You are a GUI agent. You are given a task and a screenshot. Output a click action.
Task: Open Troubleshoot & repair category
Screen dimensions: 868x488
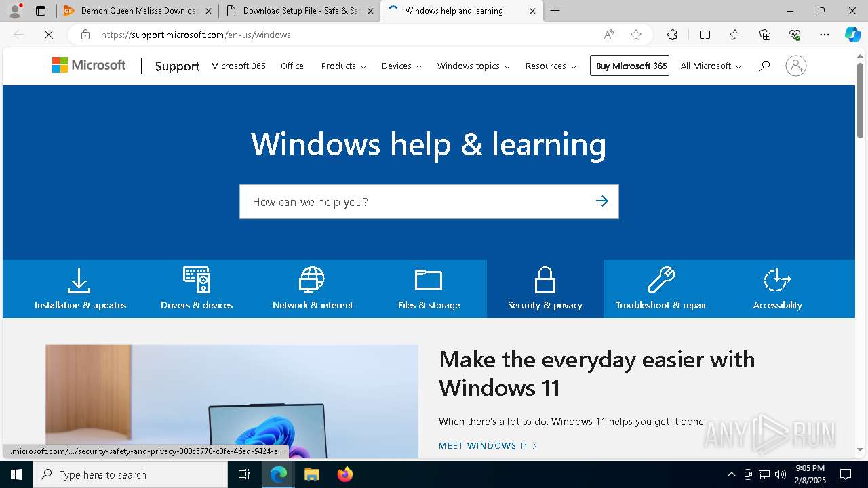click(661, 289)
